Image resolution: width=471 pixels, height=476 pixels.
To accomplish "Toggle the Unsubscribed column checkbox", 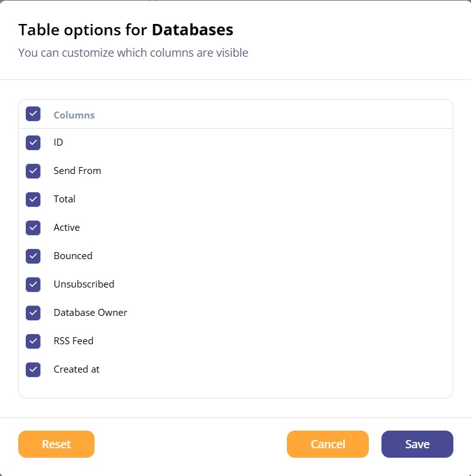I will point(33,285).
